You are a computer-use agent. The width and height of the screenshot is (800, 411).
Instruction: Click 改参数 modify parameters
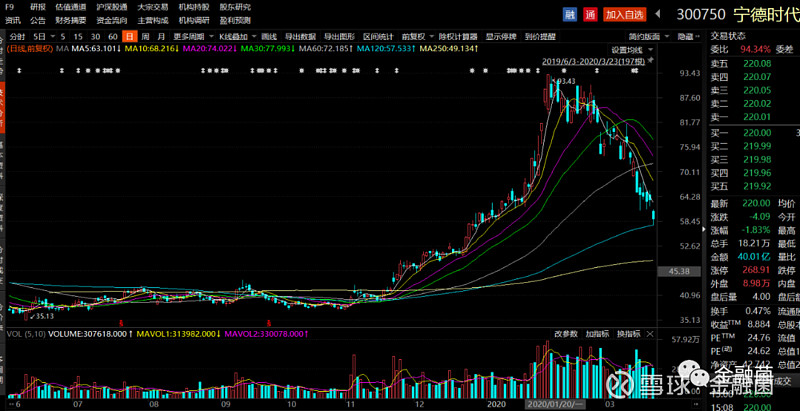[566, 334]
